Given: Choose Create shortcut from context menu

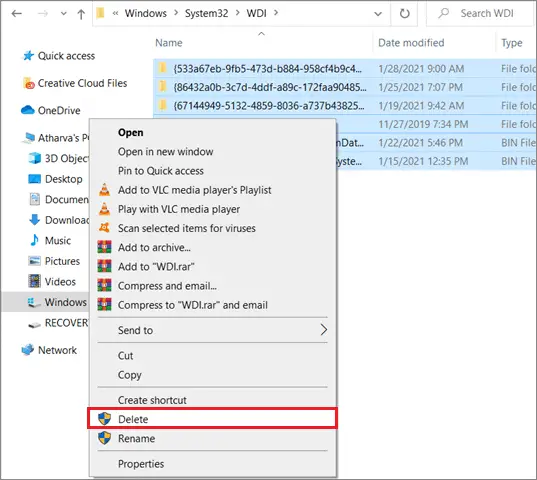Looking at the screenshot, I should [152, 400].
